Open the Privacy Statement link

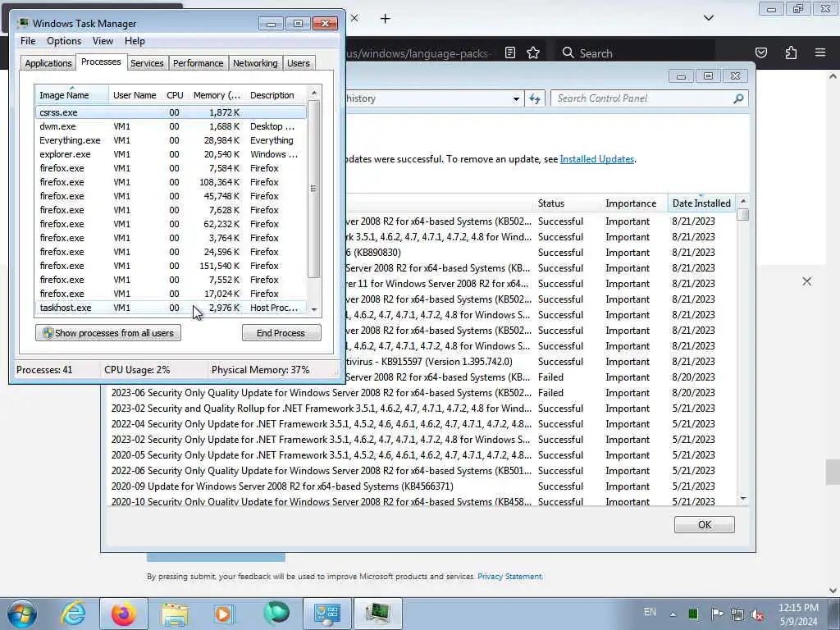tap(509, 577)
